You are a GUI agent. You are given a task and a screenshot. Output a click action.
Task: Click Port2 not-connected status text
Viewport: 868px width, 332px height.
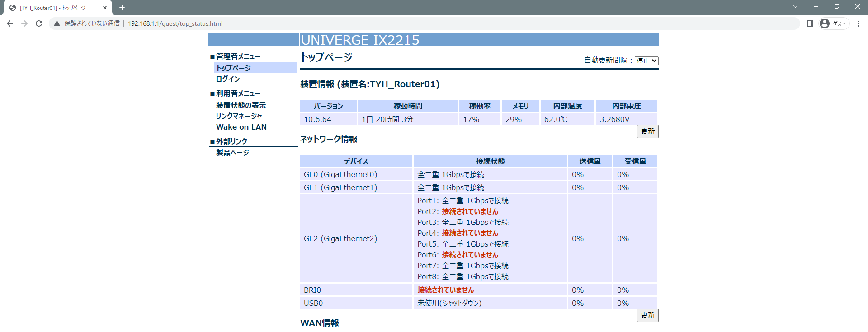tap(470, 211)
